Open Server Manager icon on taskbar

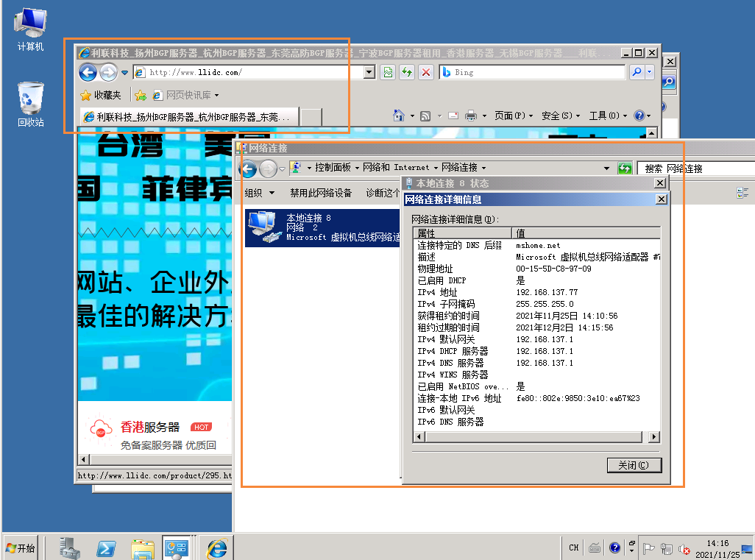(70, 548)
